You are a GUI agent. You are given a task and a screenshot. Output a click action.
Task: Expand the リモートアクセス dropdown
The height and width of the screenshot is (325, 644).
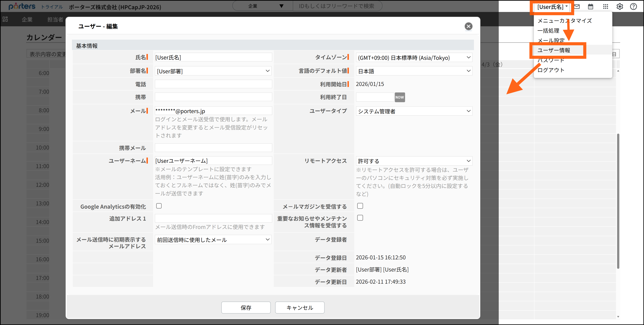coord(414,161)
